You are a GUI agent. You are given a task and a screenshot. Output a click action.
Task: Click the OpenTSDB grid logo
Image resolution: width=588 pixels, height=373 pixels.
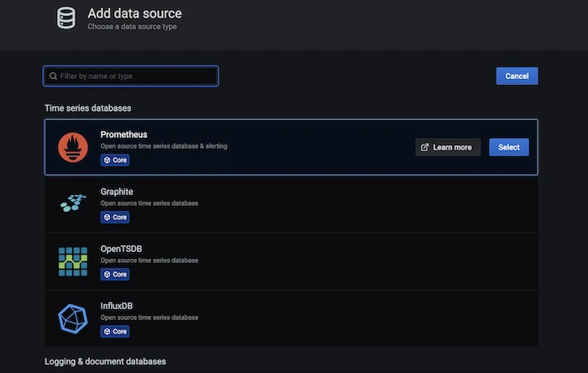pos(73,261)
